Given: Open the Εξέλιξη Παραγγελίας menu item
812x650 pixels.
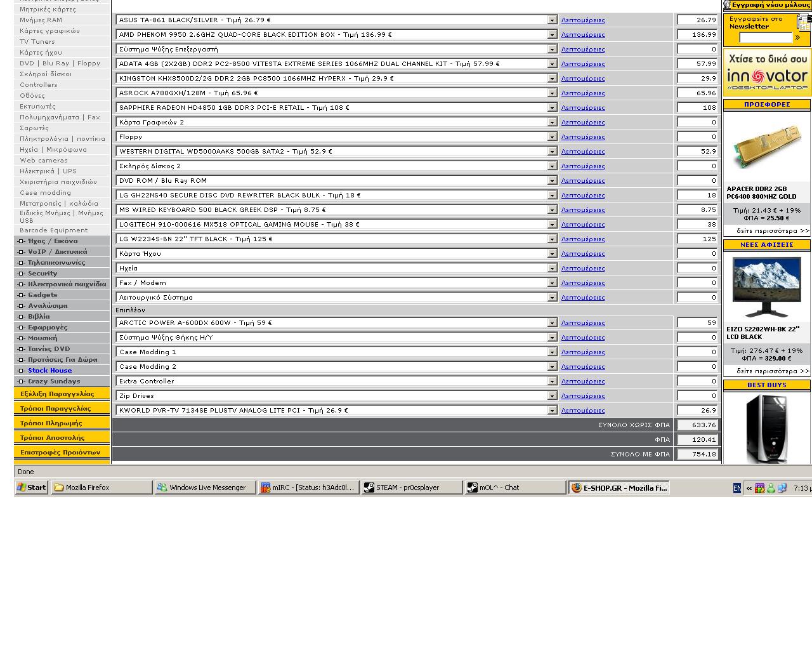Looking at the screenshot, I should [x=62, y=394].
